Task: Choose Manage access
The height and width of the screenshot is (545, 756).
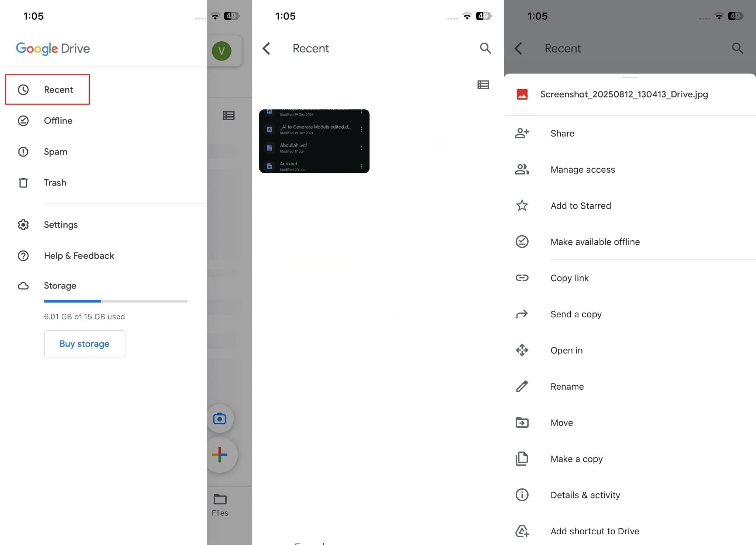Action: [x=630, y=169]
